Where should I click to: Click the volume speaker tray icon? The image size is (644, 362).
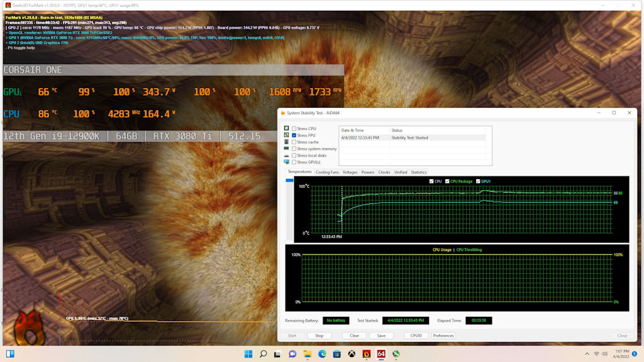(x=604, y=354)
